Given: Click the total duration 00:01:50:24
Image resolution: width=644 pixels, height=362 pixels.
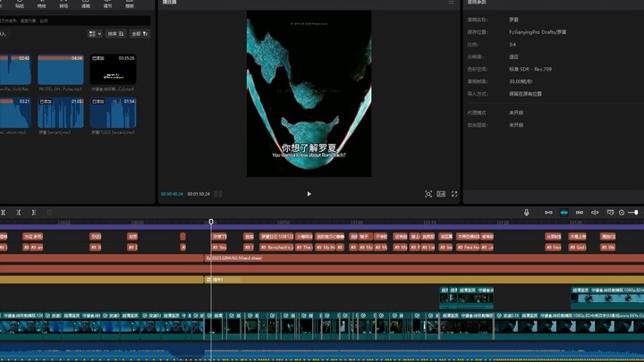Looking at the screenshot, I should click(x=199, y=194).
